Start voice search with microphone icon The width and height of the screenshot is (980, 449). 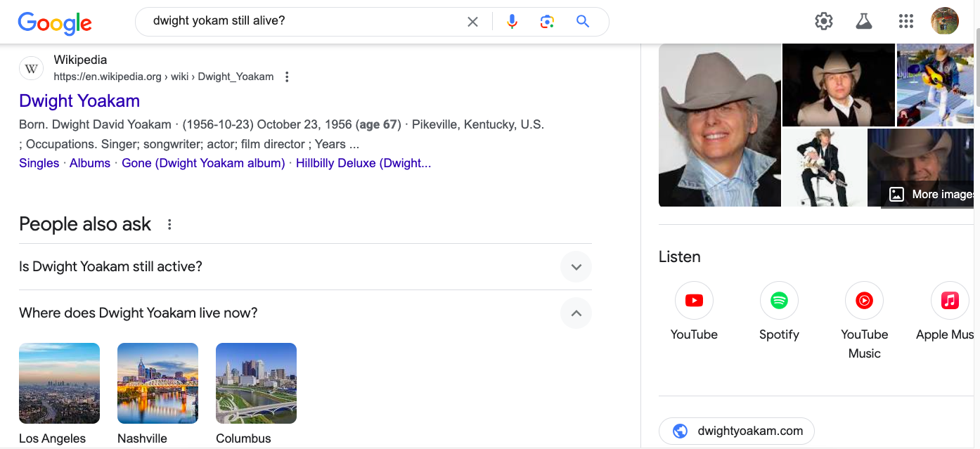(512, 22)
